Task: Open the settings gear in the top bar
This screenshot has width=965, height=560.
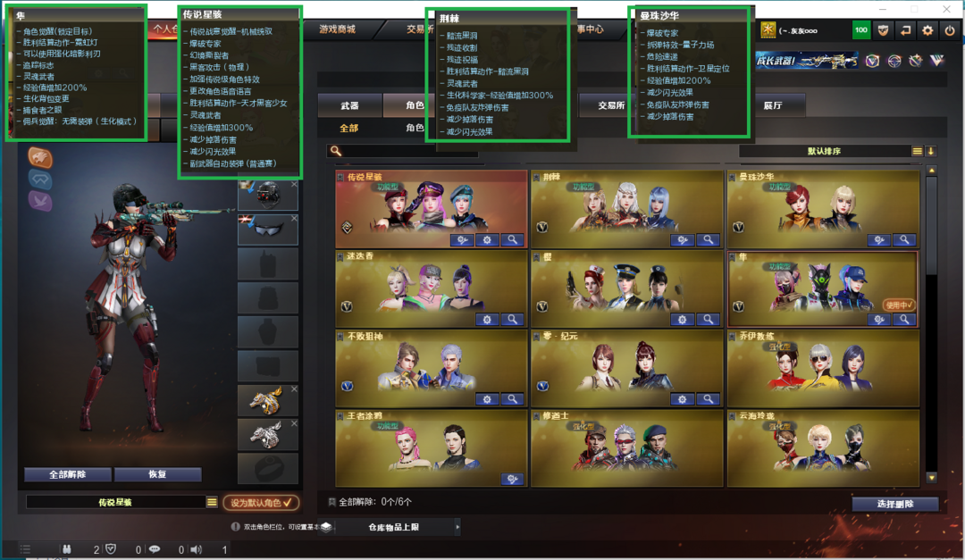Action: tap(927, 30)
